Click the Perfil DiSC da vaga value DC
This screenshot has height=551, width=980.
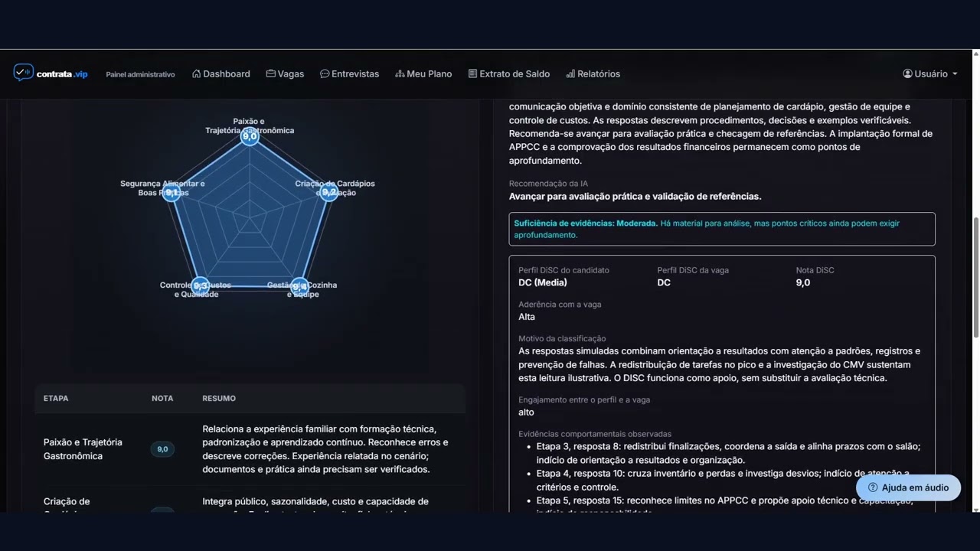click(664, 282)
